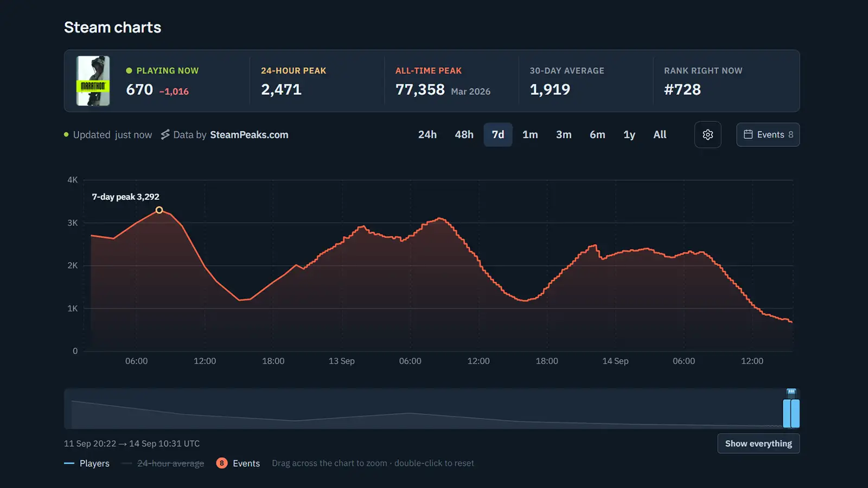Screen dimensions: 868x488
Task: Click the playing now count 670
Action: [139, 89]
